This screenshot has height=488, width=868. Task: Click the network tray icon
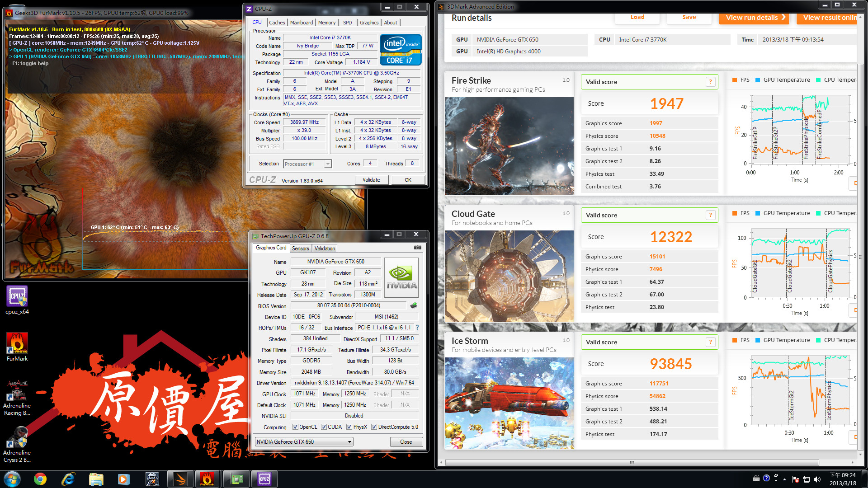tap(806, 479)
